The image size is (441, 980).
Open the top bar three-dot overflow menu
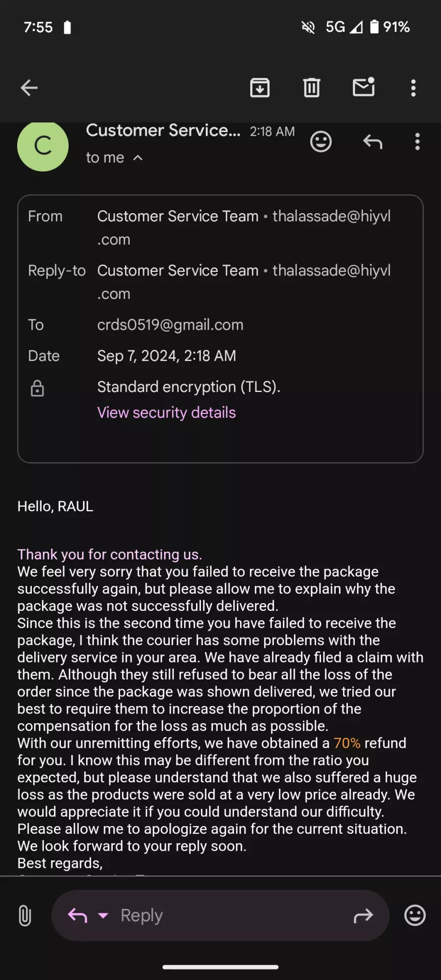(414, 88)
